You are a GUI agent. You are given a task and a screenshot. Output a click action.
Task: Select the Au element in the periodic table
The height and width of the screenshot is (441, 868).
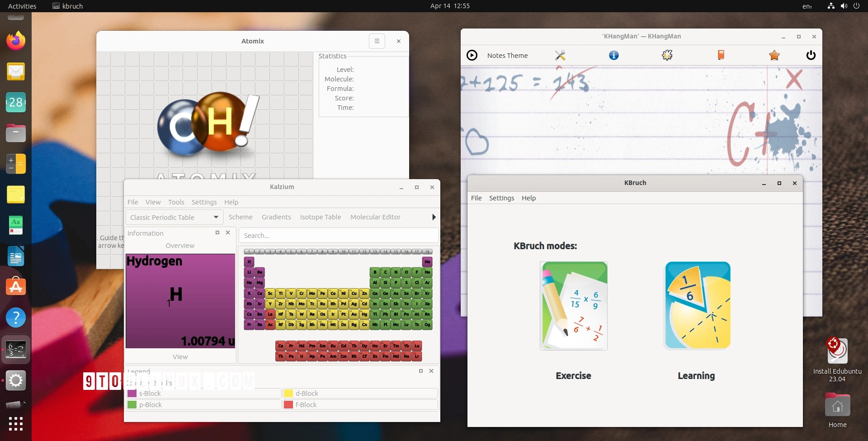tap(354, 314)
